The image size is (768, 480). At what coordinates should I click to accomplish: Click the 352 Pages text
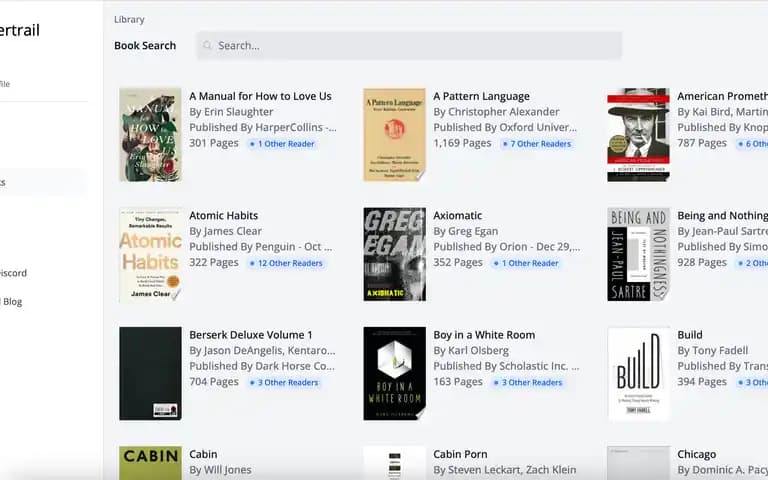tap(458, 263)
